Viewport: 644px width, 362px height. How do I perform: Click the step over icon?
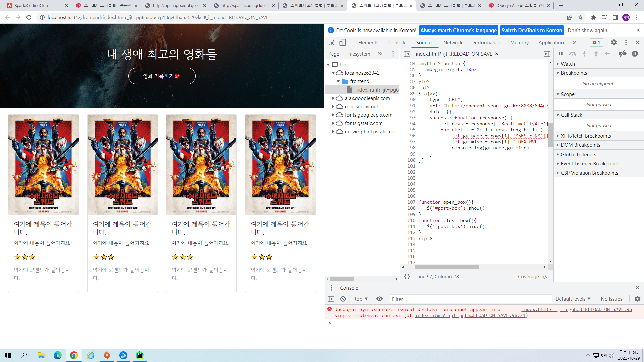(x=573, y=54)
